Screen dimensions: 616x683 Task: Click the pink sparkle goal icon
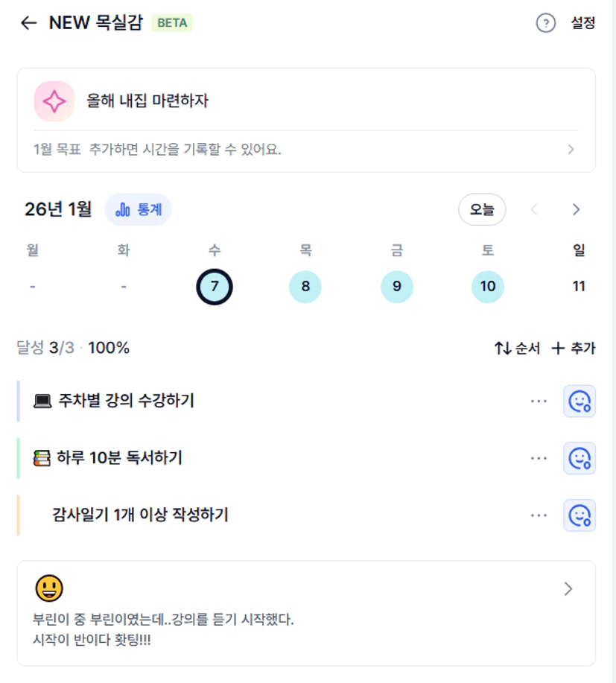tap(54, 101)
